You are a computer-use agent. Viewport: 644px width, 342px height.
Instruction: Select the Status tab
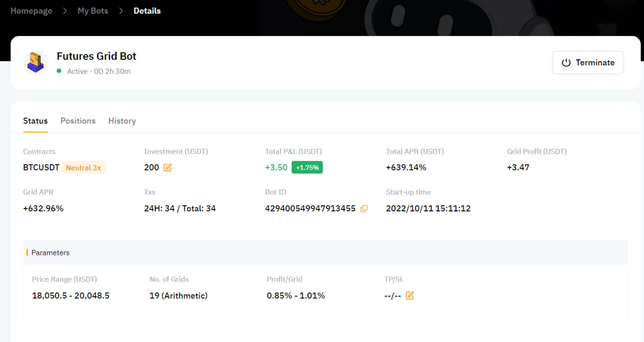(x=36, y=121)
